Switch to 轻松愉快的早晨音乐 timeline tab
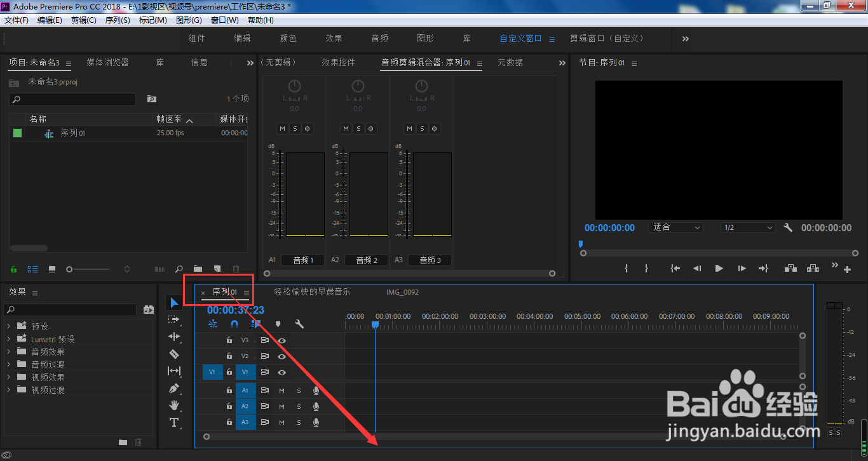The height and width of the screenshot is (461, 868). (312, 292)
